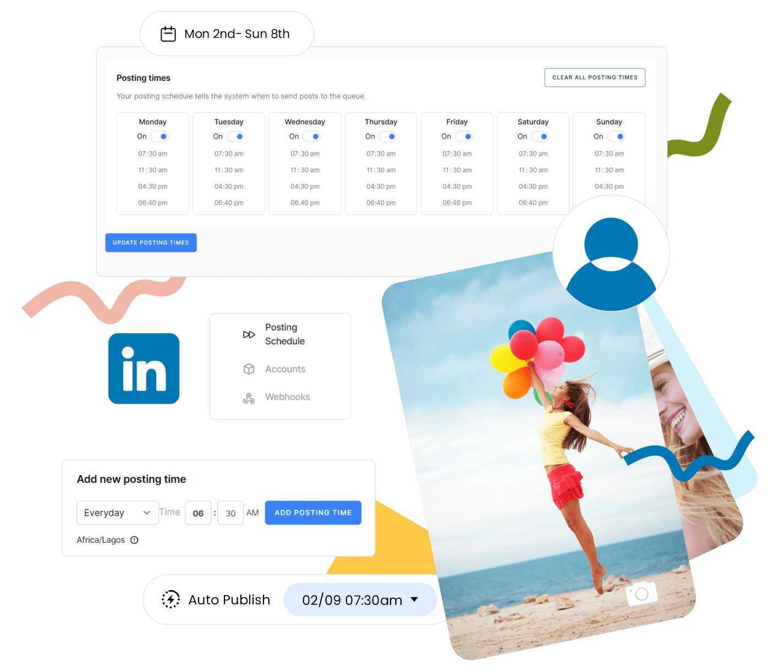Click Friday's 07:30 am posting time
Image resolution: width=784 pixels, height=672 pixels.
click(x=457, y=154)
